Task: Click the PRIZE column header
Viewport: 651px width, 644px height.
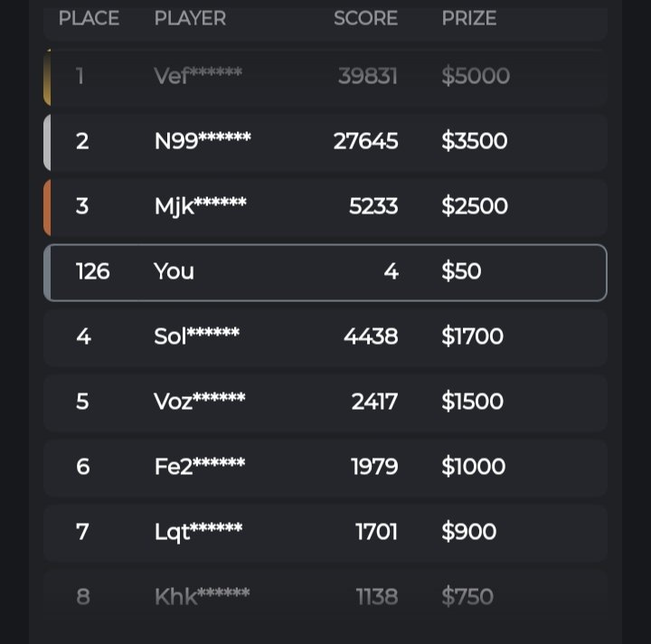Action: 468,18
